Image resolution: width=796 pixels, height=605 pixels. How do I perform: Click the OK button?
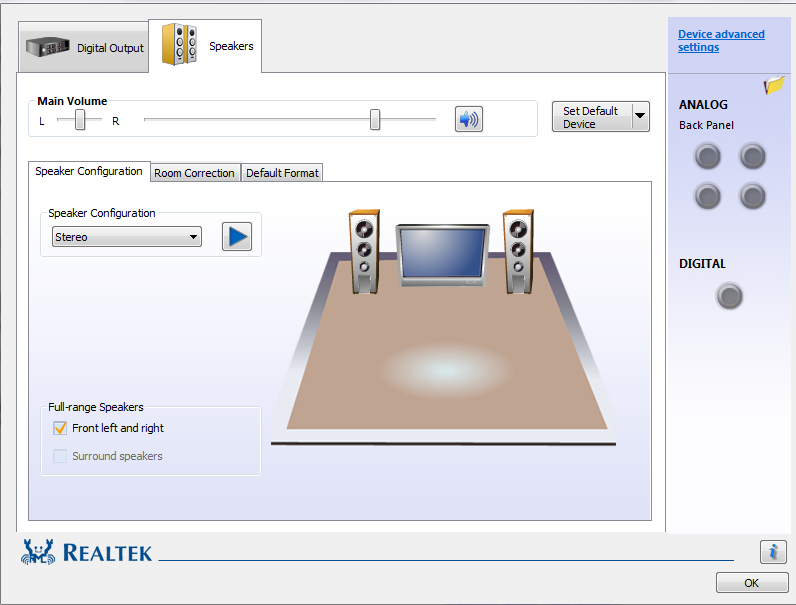(752, 583)
